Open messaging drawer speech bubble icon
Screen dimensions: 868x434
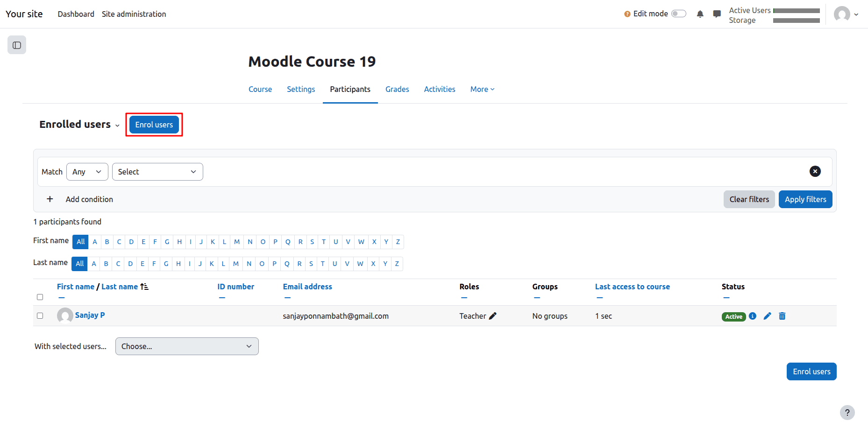pyautogui.click(x=717, y=14)
